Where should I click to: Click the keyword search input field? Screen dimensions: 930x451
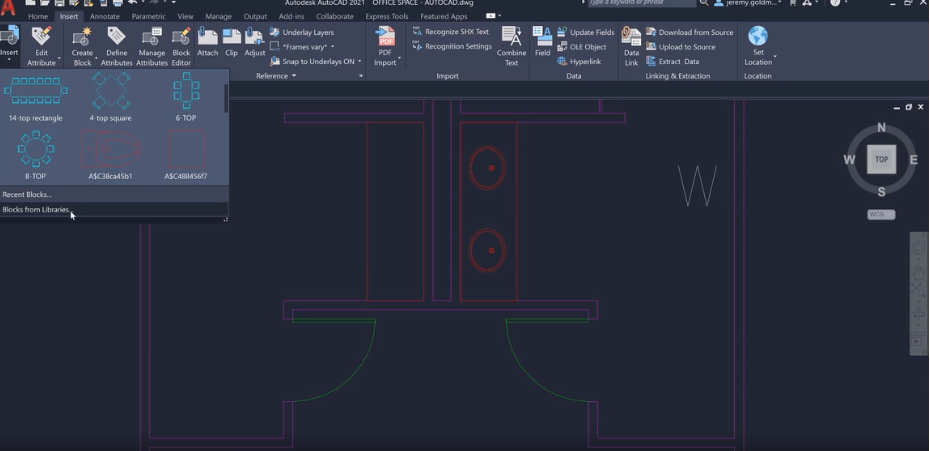pos(641,3)
